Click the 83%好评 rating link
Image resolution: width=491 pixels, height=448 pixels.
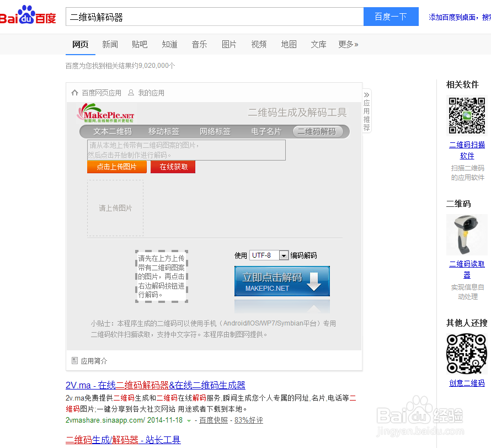click(x=249, y=420)
